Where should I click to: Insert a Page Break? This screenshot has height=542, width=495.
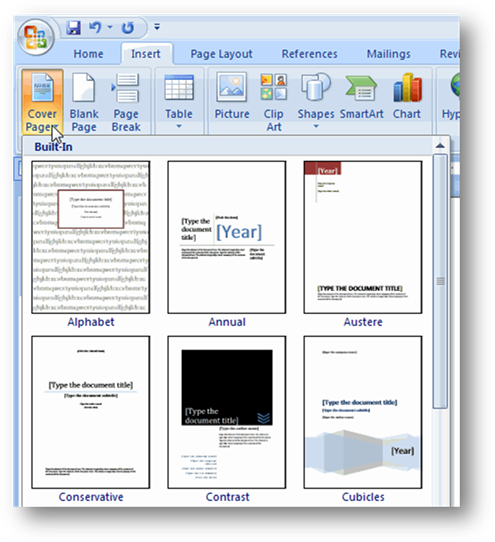[126, 101]
